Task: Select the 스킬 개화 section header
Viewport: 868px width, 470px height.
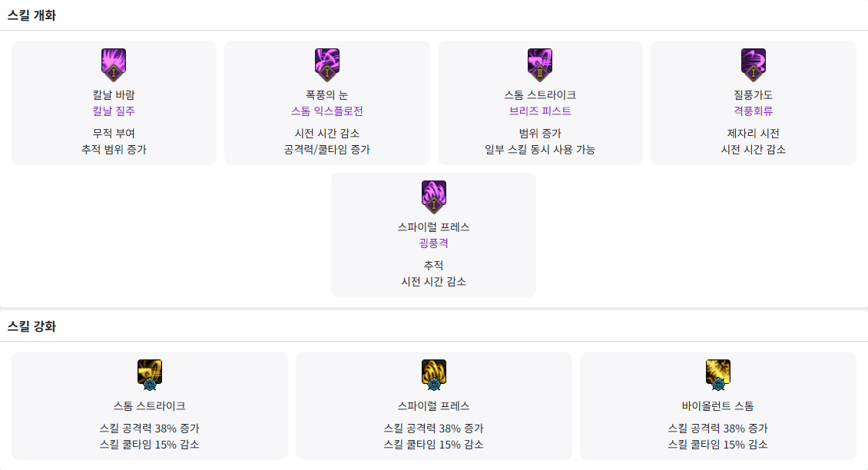Action: click(x=31, y=15)
